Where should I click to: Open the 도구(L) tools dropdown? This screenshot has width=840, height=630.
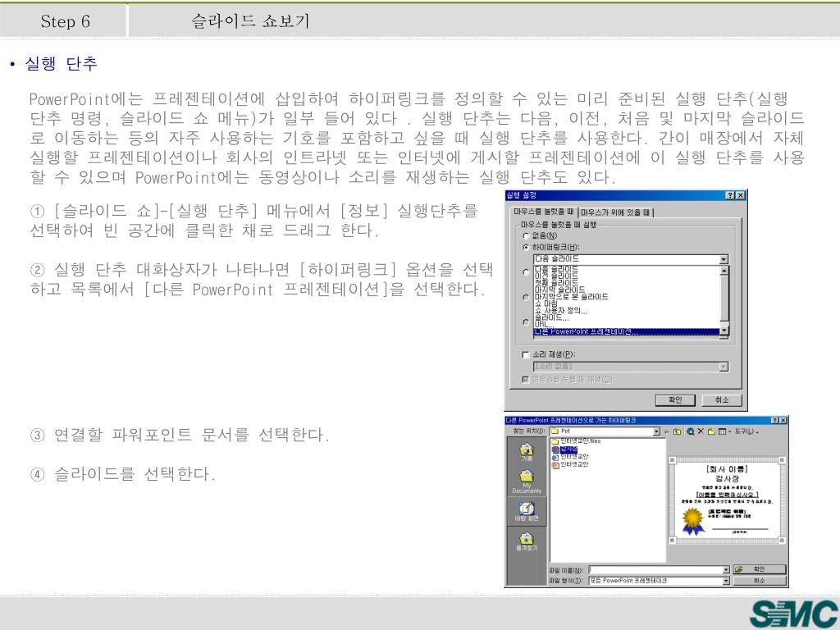(x=746, y=431)
